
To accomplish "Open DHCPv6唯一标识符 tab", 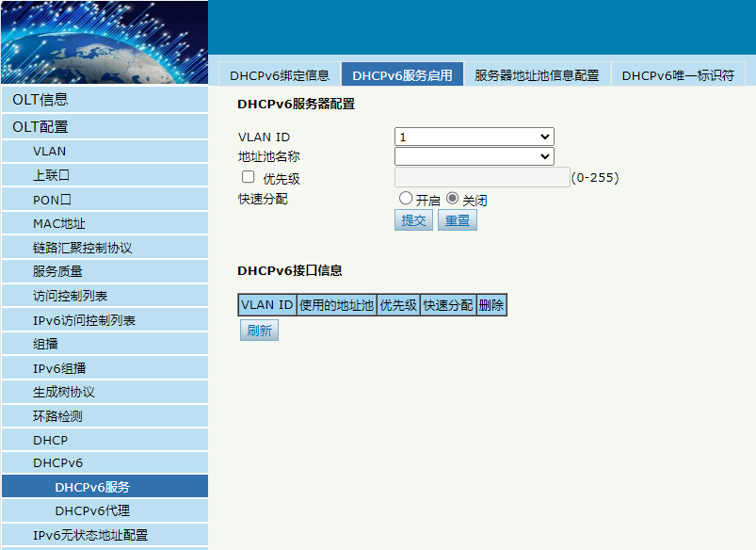I will coord(678,74).
